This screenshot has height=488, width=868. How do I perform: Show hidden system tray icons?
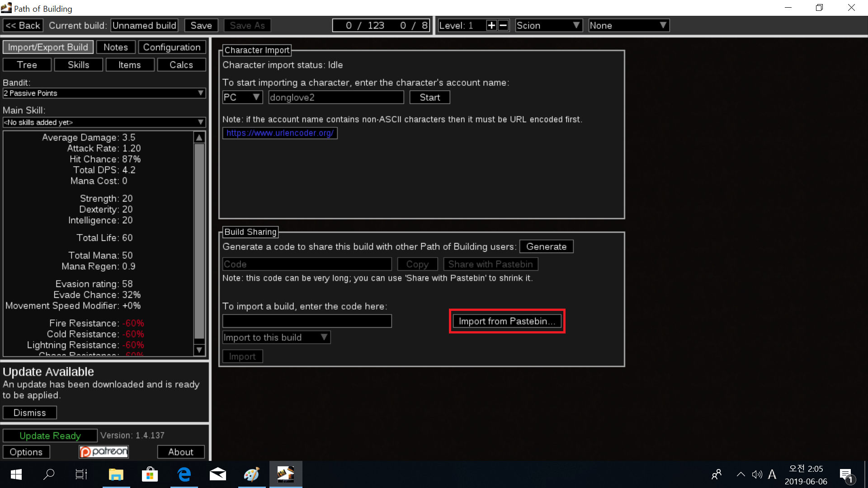pyautogui.click(x=741, y=474)
